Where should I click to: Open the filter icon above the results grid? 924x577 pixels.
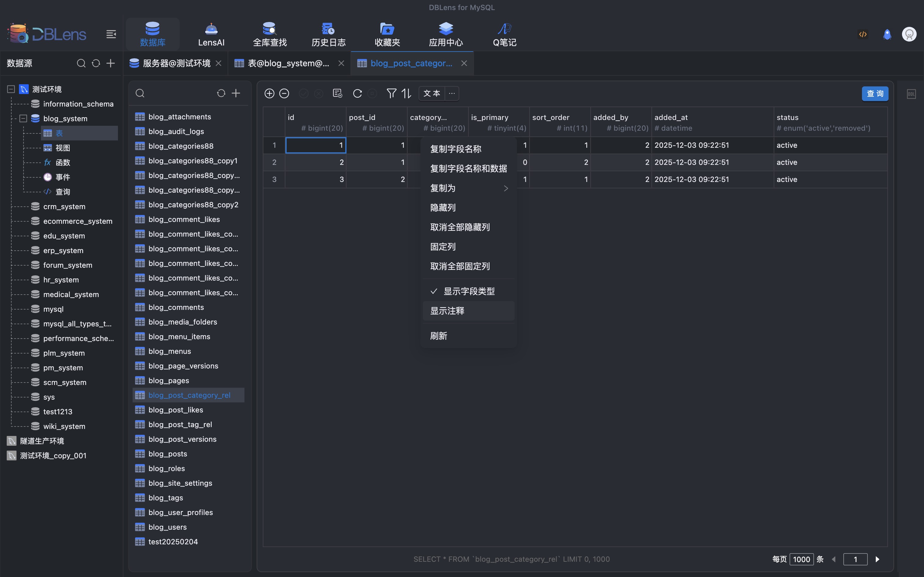pos(391,93)
